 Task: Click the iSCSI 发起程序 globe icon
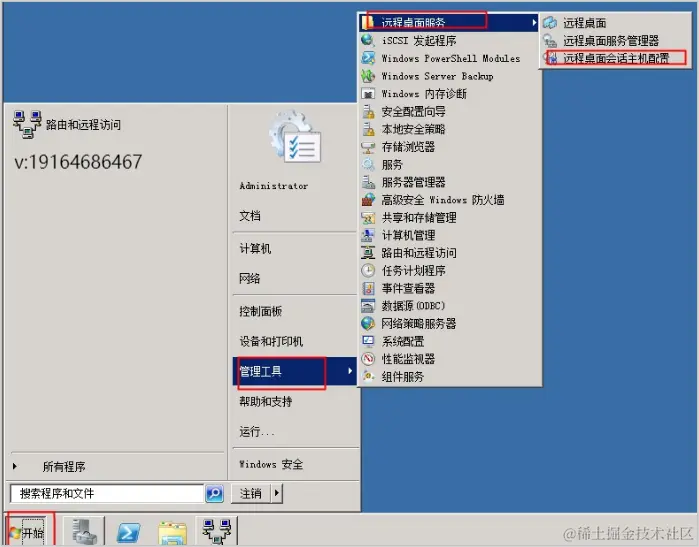(368, 40)
